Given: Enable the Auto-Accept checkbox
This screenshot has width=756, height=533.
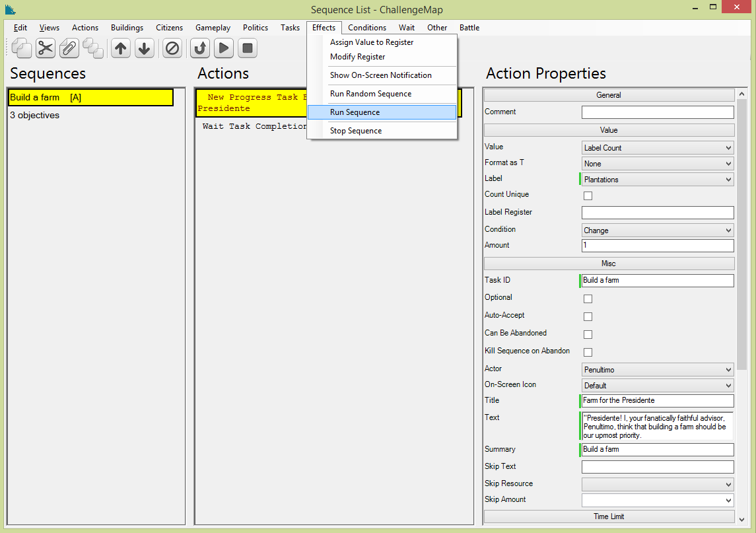Looking at the screenshot, I should (x=588, y=317).
